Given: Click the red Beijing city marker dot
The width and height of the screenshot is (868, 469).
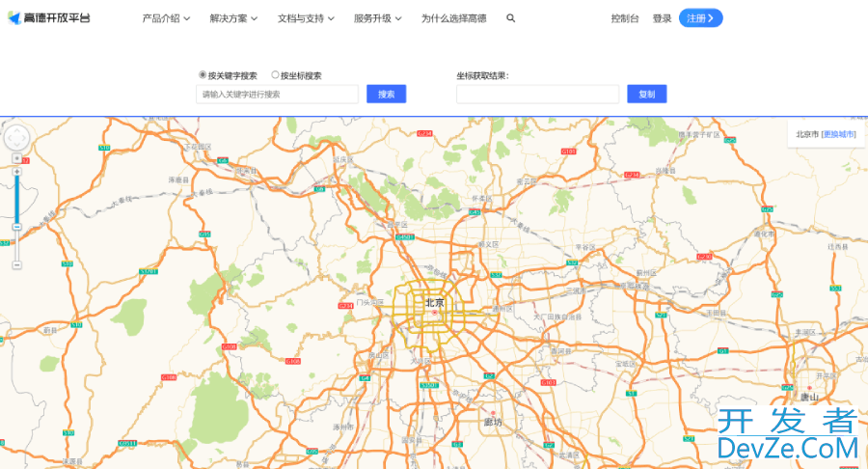Looking at the screenshot, I should 435,313.
